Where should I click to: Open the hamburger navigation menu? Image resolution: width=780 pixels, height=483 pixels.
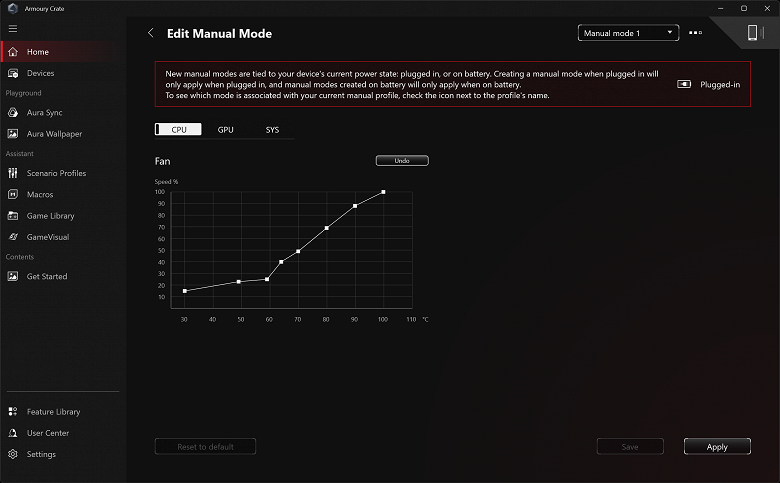click(x=13, y=29)
